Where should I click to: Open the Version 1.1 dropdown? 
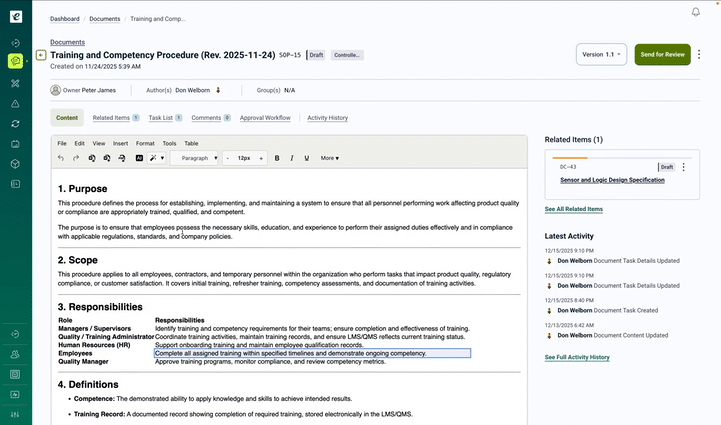tap(601, 55)
